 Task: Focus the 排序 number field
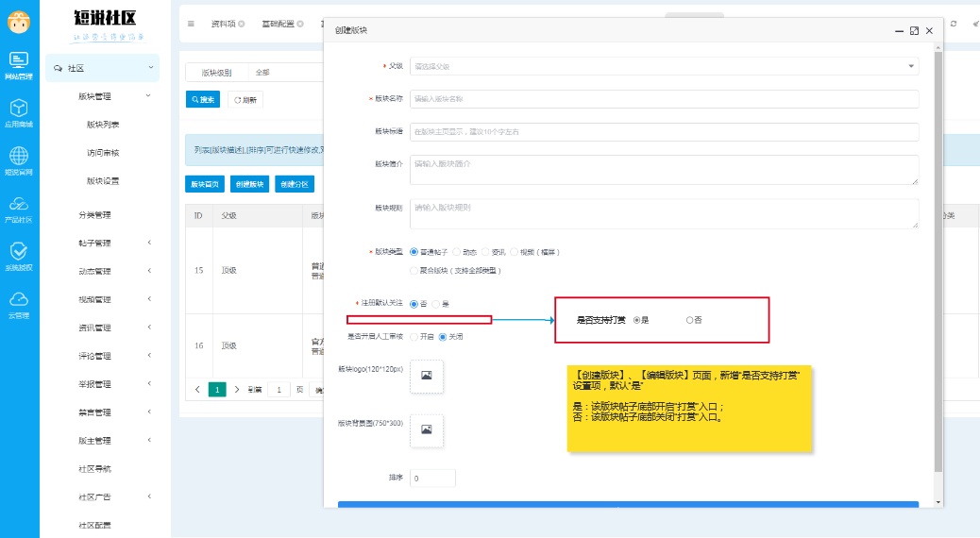432,478
